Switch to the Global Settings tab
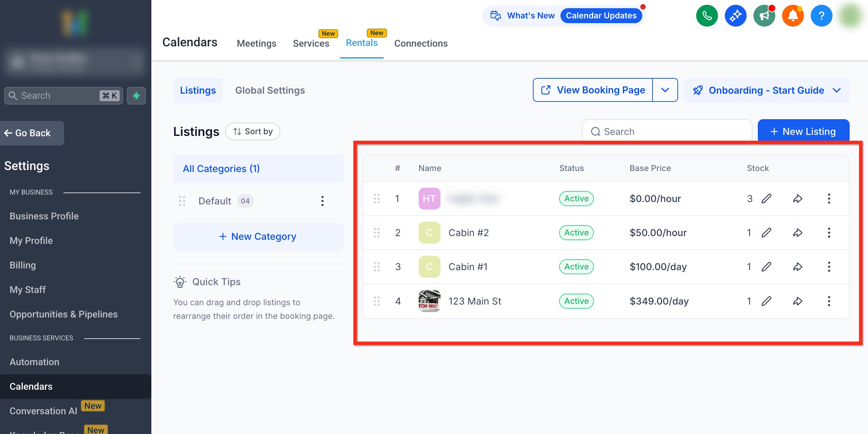The width and height of the screenshot is (868, 434). point(270,90)
